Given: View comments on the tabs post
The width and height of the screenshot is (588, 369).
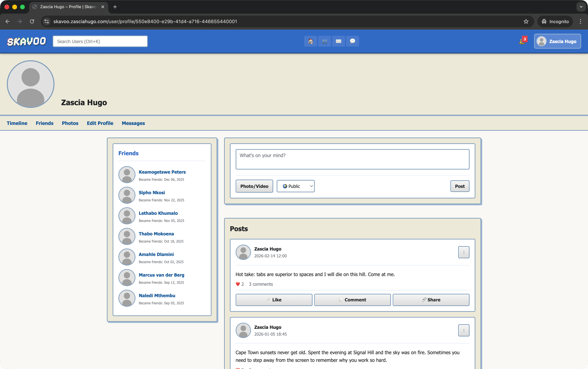Looking at the screenshot, I should 260,284.
